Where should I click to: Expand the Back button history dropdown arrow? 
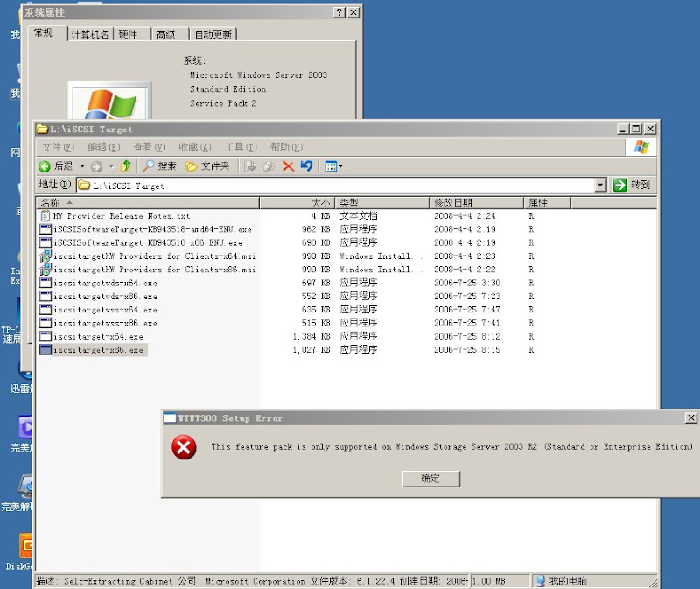[x=82, y=166]
